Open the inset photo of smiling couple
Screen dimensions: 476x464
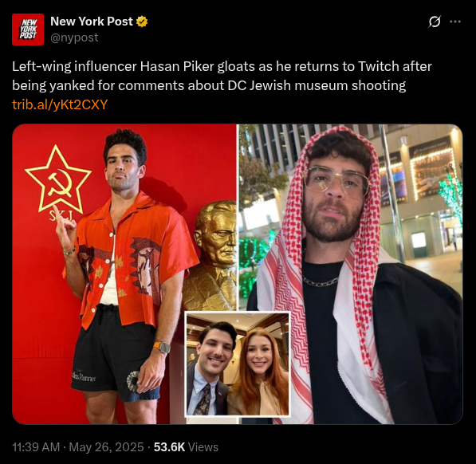(238, 364)
